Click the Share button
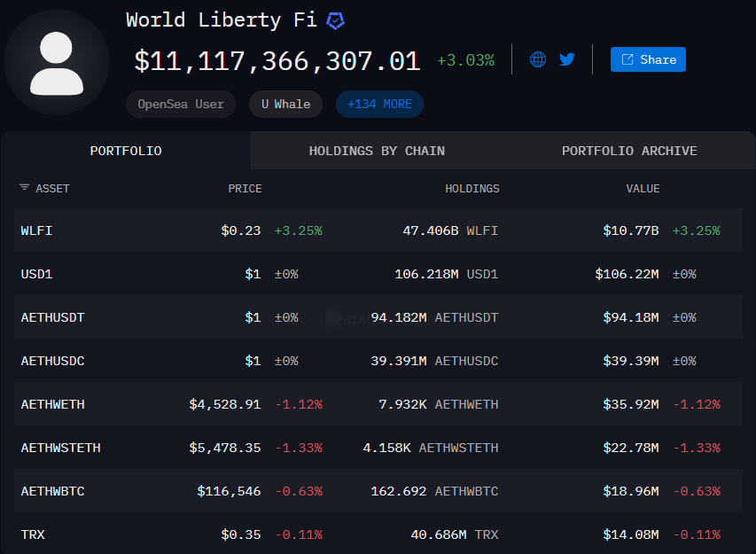 pos(648,59)
